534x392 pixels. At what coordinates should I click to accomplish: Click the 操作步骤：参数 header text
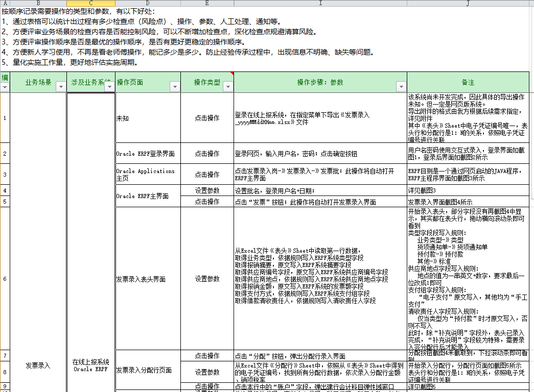point(320,82)
